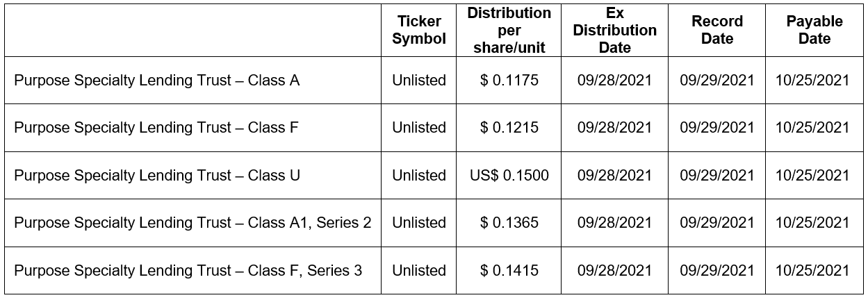Select the Class U fund name cell
Viewport: 868px width, 300px height.
(156, 175)
